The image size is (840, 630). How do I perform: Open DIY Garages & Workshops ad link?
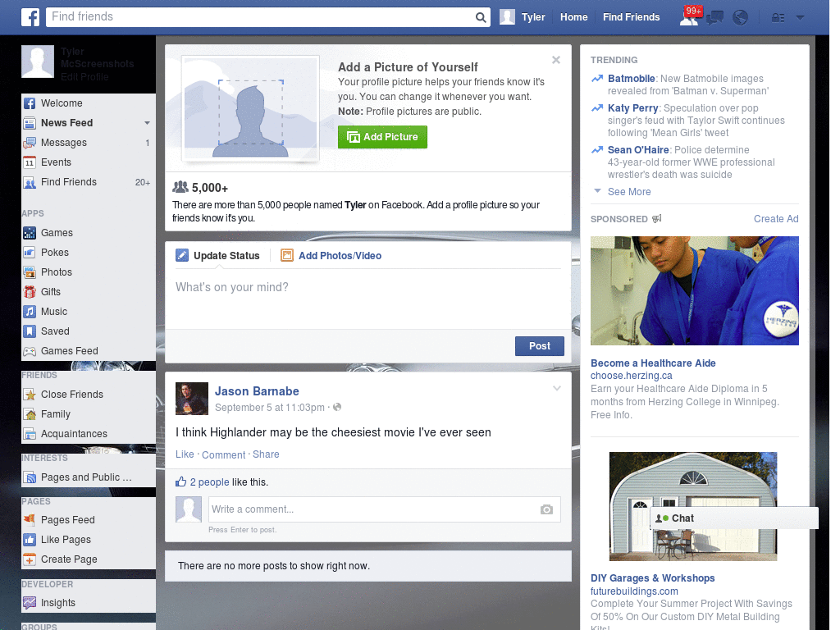tap(652, 578)
